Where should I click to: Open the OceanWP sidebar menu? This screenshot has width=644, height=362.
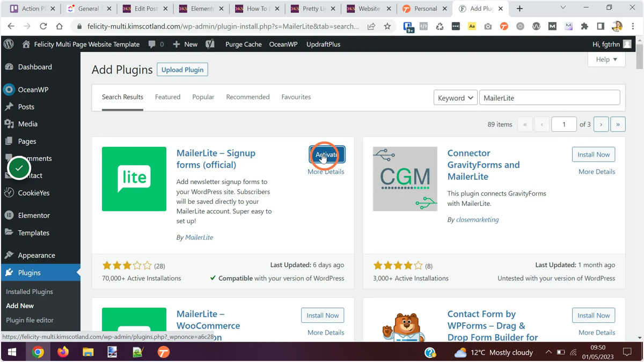pos(40,90)
